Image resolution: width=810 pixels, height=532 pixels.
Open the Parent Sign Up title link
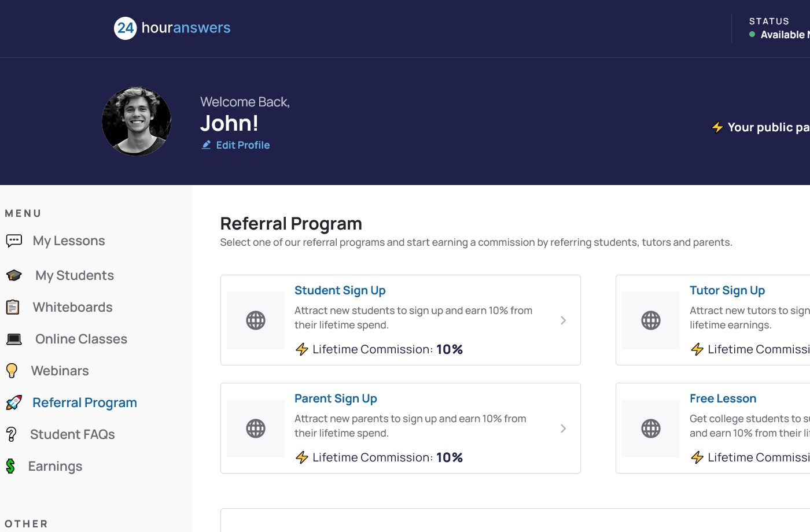click(336, 398)
